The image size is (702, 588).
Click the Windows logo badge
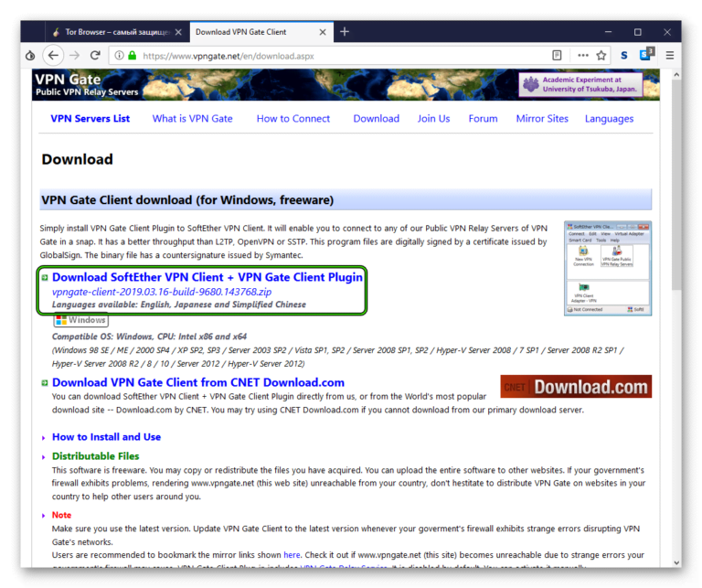point(81,320)
